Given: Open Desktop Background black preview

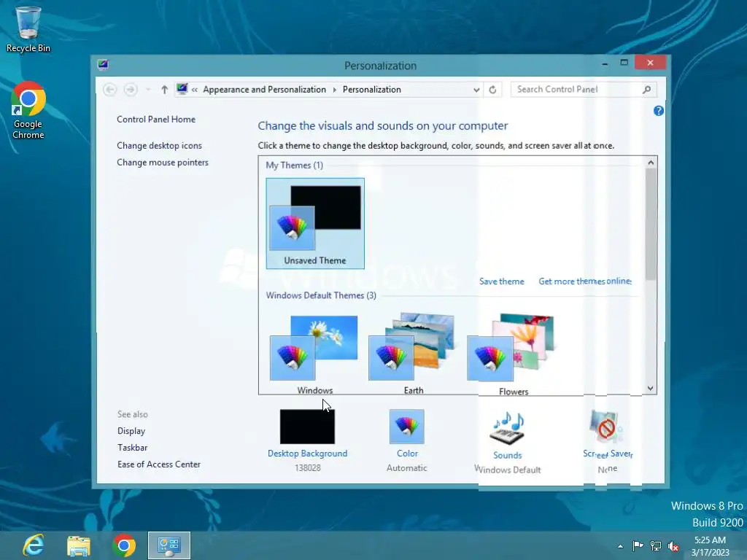Looking at the screenshot, I should [x=307, y=427].
